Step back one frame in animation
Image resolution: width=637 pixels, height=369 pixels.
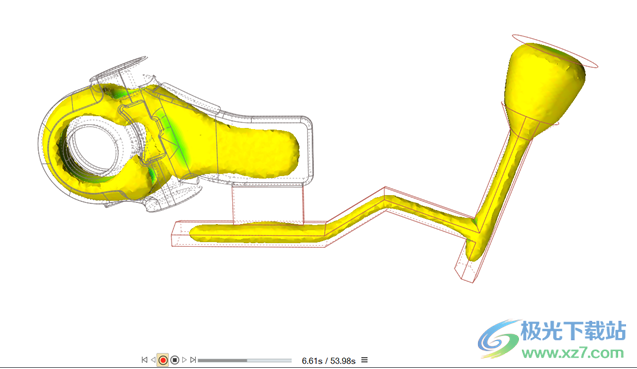pos(153,360)
